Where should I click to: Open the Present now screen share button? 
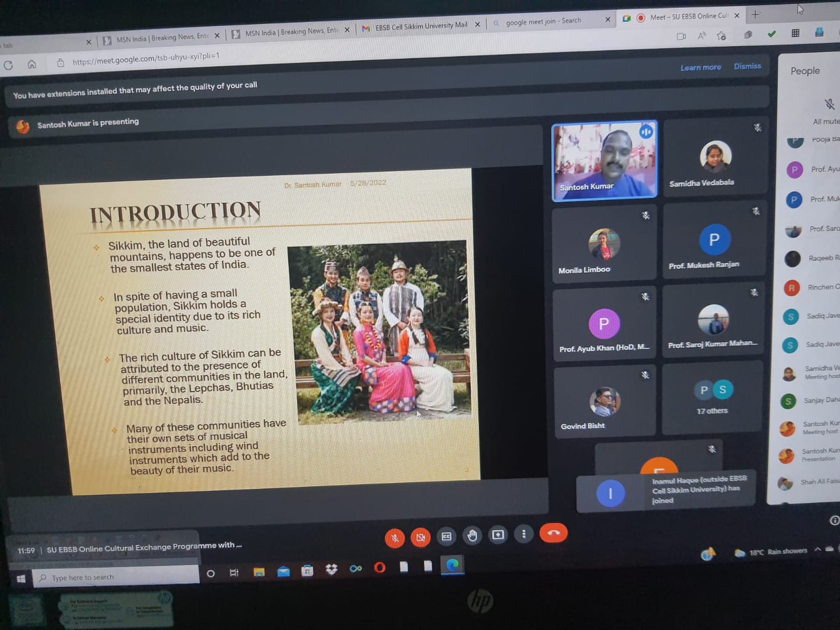coord(498,535)
